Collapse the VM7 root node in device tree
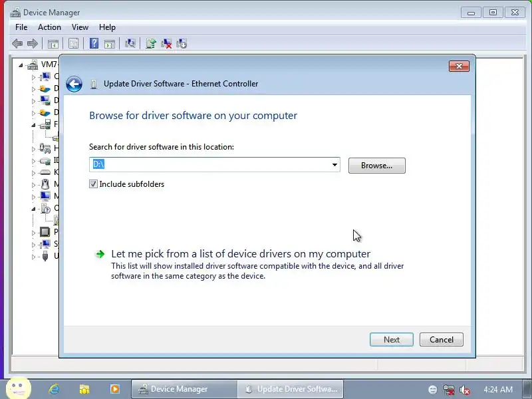Viewport: 532px width, 399px height. pos(21,65)
